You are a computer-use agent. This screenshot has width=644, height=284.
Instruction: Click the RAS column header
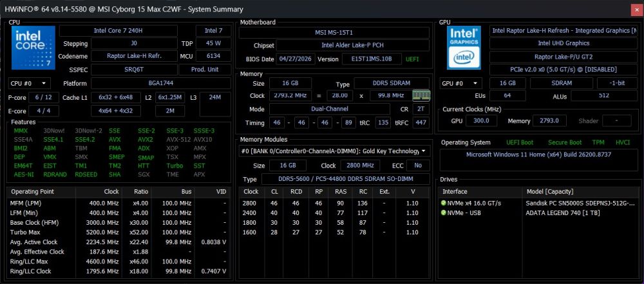[340, 191]
